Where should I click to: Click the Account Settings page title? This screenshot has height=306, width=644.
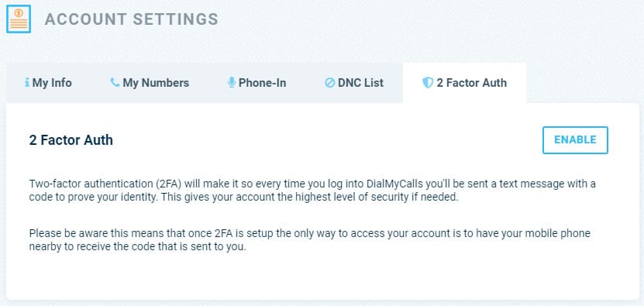(132, 19)
